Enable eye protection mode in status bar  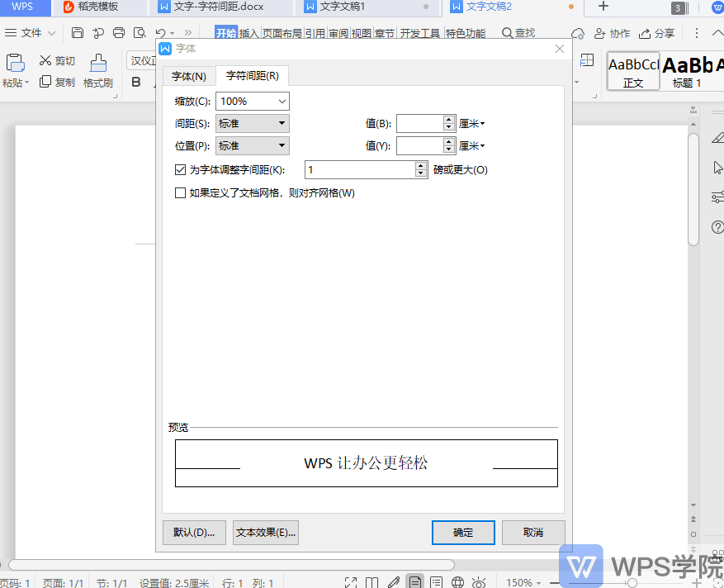point(477,581)
